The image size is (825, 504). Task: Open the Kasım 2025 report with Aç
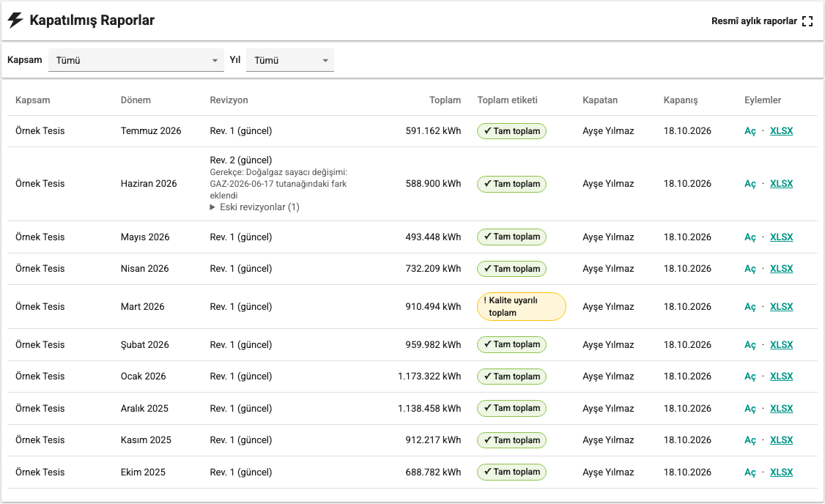(x=750, y=440)
